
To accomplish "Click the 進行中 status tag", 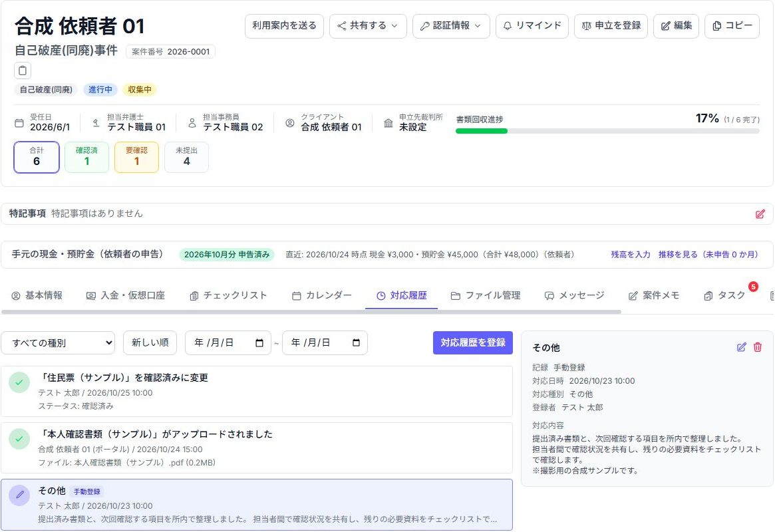I will point(100,90).
